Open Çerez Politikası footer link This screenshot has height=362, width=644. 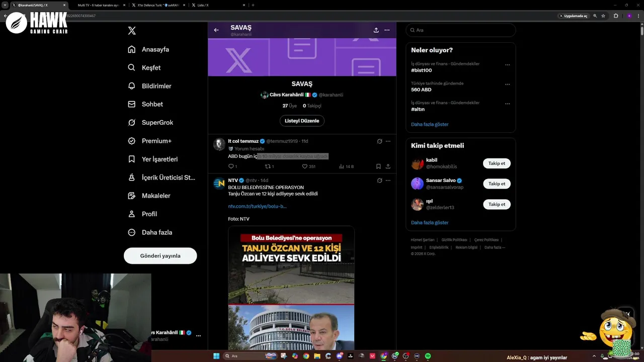[486, 240]
